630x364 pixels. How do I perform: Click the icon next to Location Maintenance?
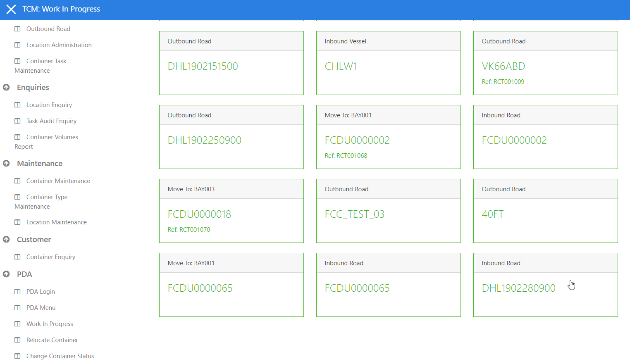point(17,222)
